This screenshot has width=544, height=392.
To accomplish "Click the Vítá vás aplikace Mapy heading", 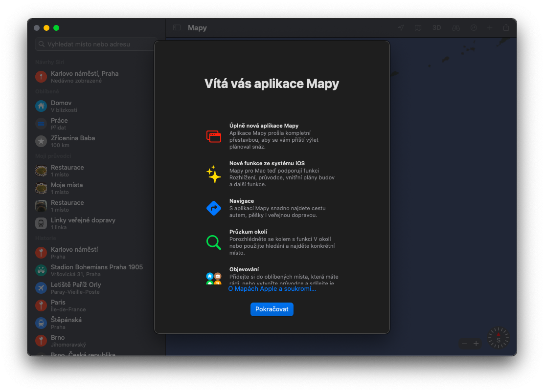I will point(272,84).
